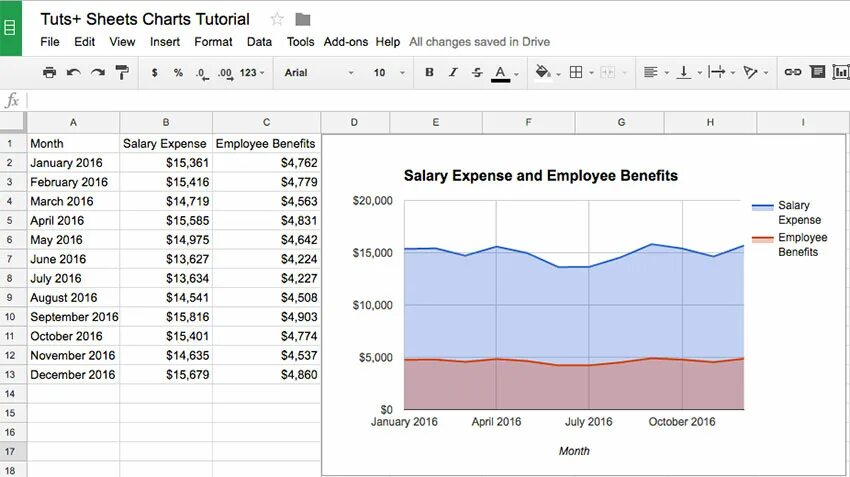This screenshot has height=477, width=850.
Task: Toggle strikethrough formatting
Action: pos(477,72)
